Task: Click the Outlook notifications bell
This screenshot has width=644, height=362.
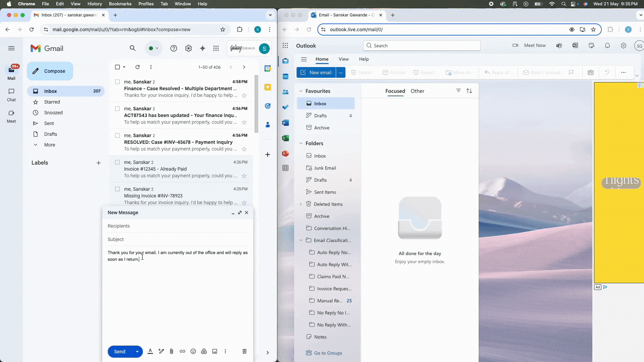Action: (x=607, y=46)
